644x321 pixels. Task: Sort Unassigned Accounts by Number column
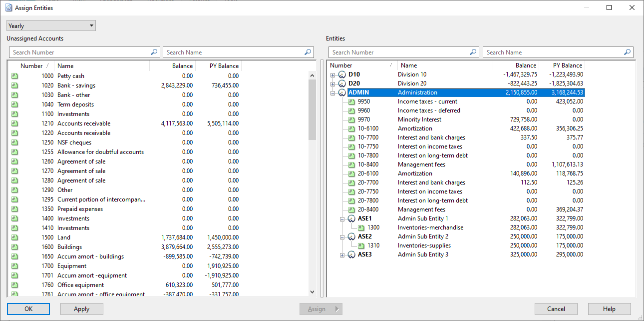point(31,66)
